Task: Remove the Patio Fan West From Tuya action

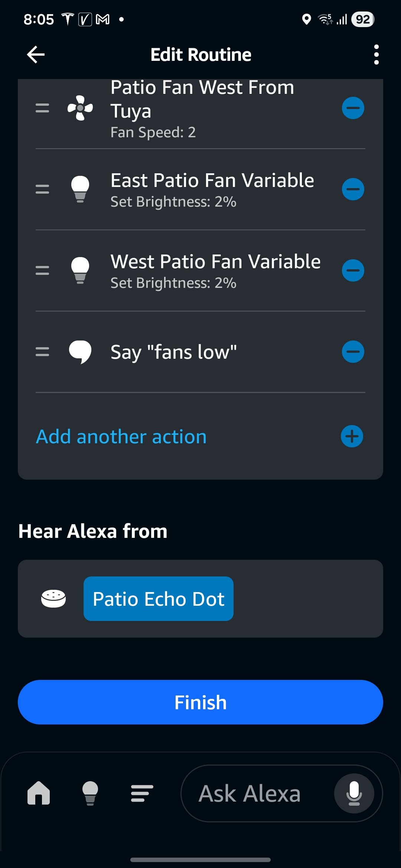Action: pos(353,108)
